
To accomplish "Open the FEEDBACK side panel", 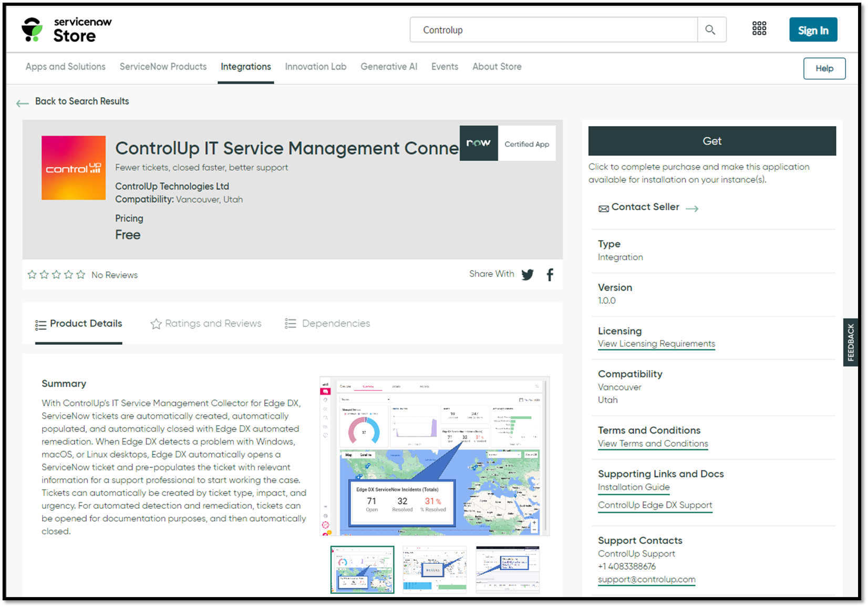I will (x=851, y=342).
